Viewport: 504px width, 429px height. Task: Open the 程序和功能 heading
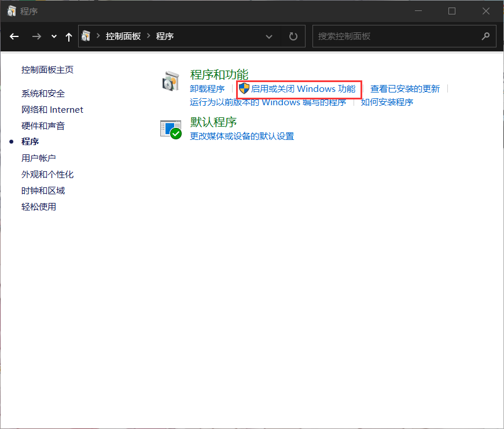(x=219, y=75)
